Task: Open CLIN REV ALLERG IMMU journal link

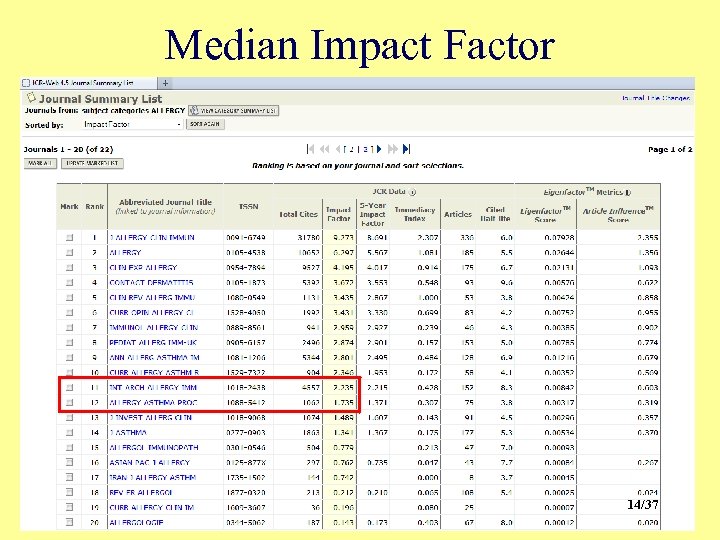Action: click(x=152, y=298)
